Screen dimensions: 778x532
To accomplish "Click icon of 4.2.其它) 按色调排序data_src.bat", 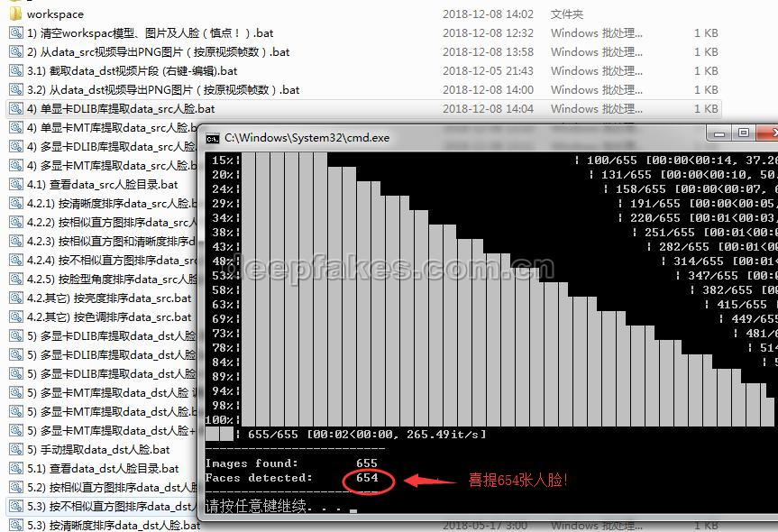I will [x=16, y=316].
